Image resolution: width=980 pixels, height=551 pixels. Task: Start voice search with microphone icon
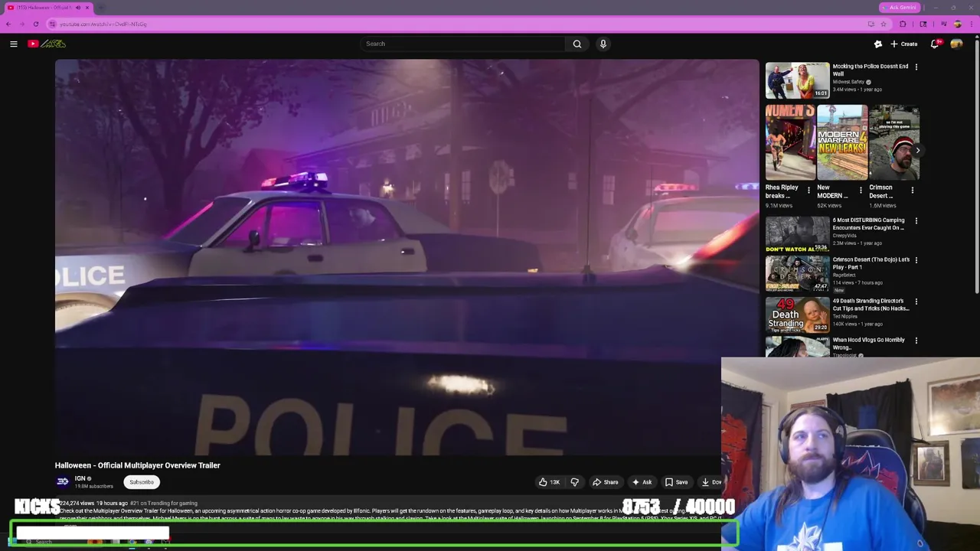pyautogui.click(x=603, y=44)
